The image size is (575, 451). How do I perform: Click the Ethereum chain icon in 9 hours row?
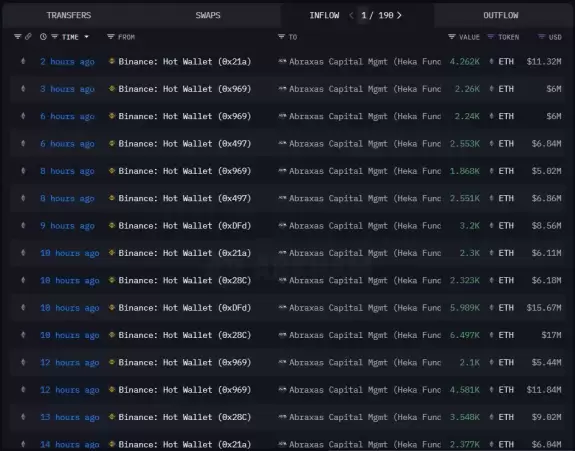[23, 226]
